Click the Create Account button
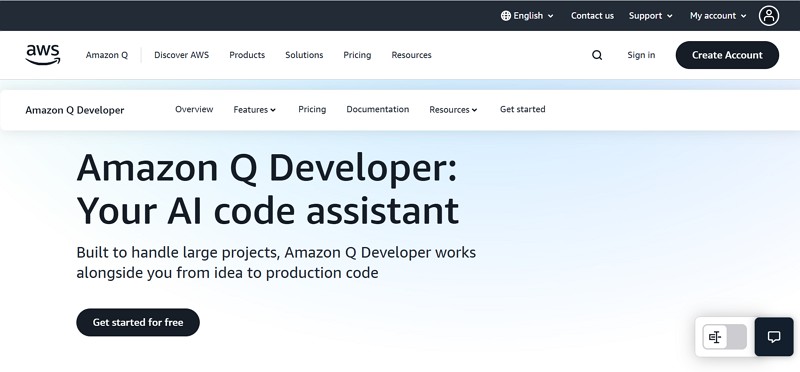Viewport: 800px width, 372px height. 727,55
